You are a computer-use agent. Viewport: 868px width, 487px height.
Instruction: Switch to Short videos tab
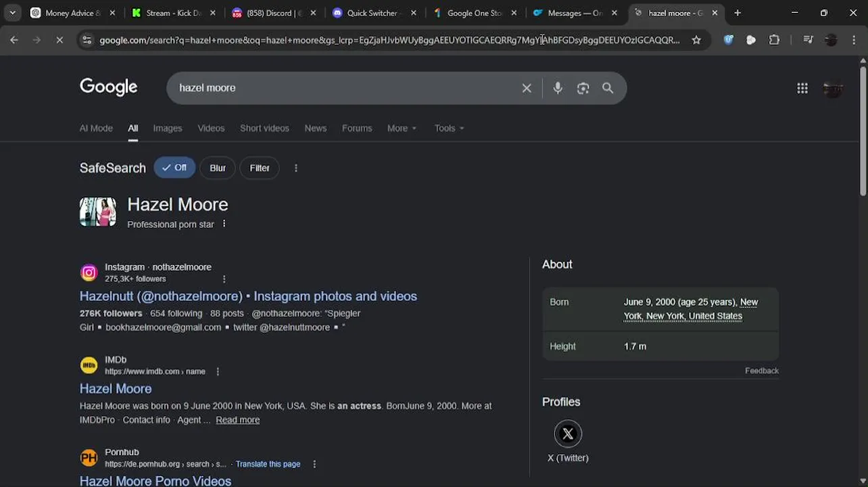(x=264, y=128)
